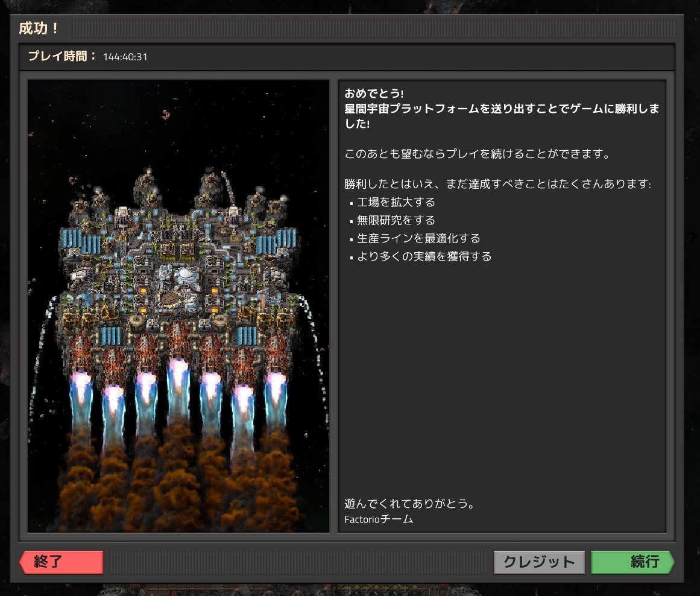
Task: Click the 生産ラインを最適化する list item
Action: click(x=418, y=238)
